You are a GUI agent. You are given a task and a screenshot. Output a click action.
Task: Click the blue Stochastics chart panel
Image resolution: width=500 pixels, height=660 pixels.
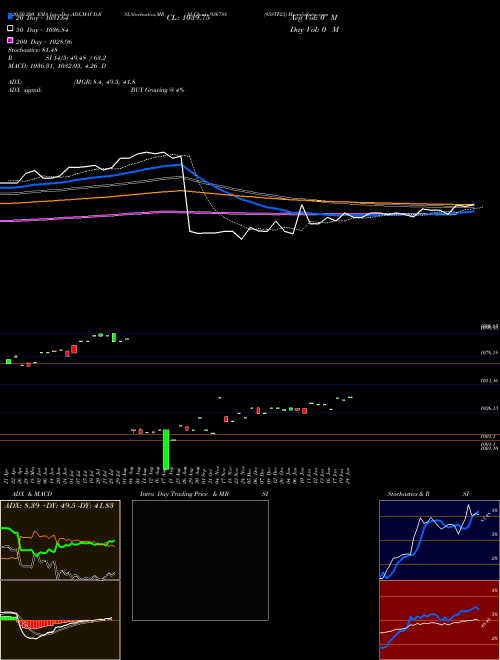pyautogui.click(x=439, y=540)
